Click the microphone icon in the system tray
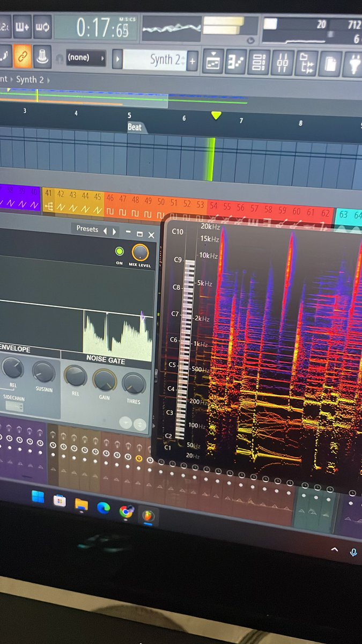Screen dimensions: 362x644 tap(353, 552)
